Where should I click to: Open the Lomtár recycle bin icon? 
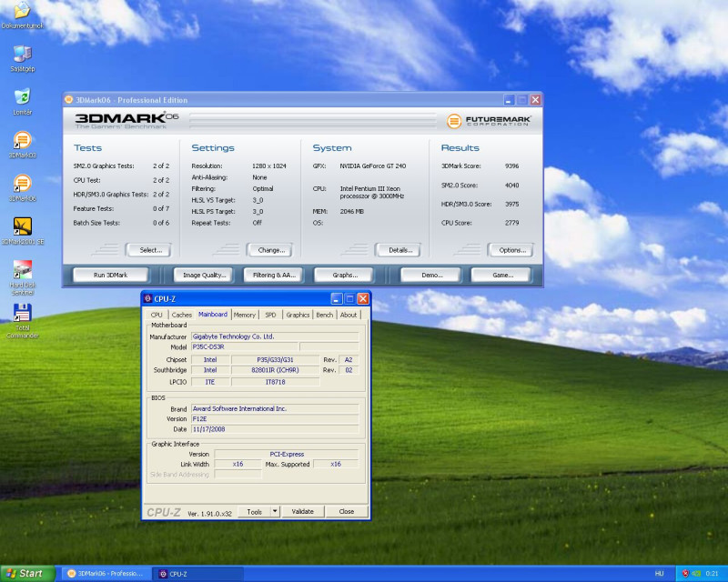point(22,101)
